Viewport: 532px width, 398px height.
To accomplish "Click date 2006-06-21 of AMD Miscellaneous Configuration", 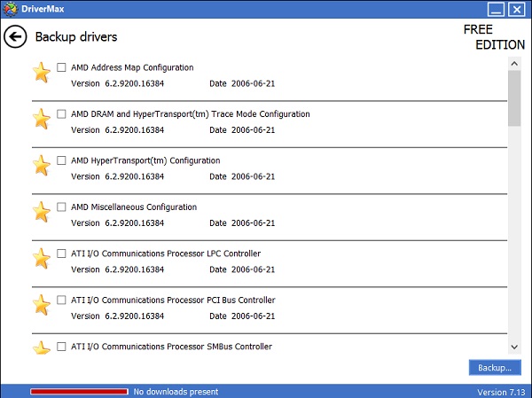I will click(x=253, y=222).
